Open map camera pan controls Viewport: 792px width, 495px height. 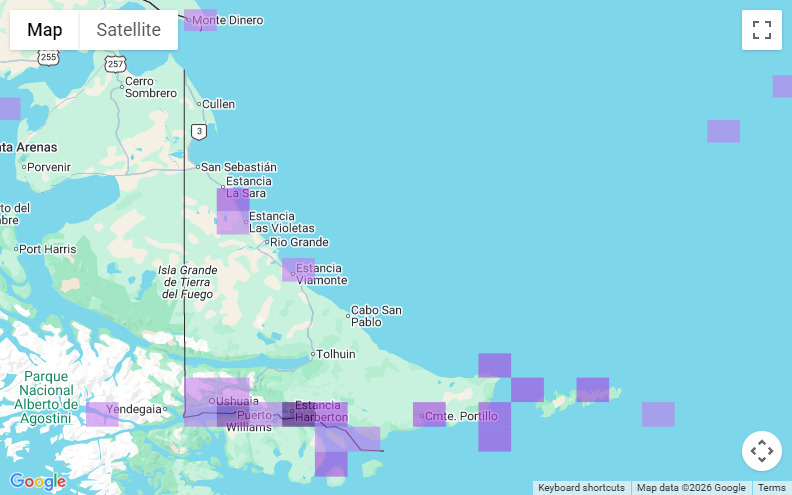(x=761, y=451)
